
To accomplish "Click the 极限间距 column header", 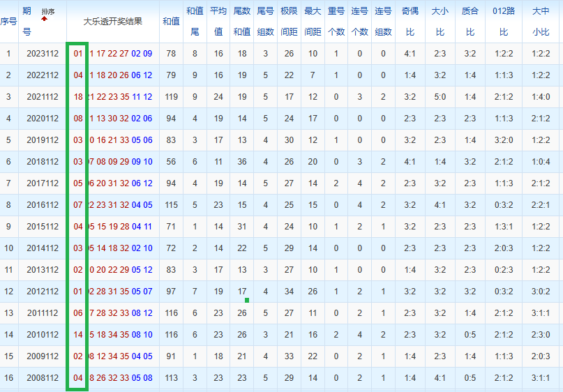I will (289, 21).
